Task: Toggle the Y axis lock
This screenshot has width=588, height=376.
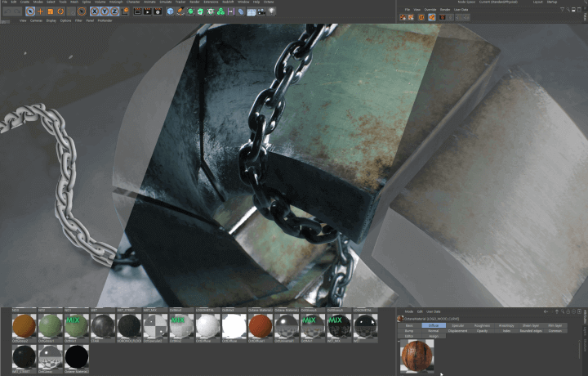Action: tap(105, 11)
